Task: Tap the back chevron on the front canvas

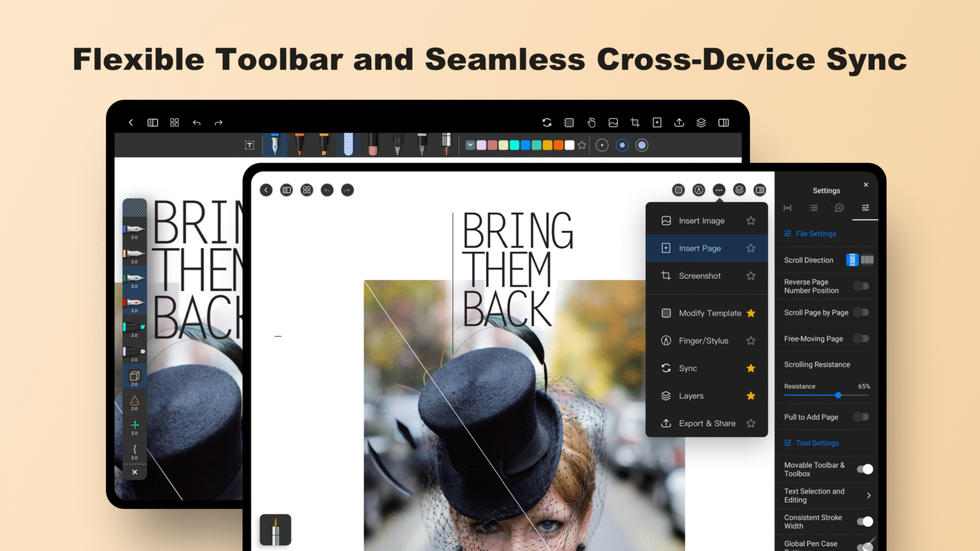Action: pos(266,189)
